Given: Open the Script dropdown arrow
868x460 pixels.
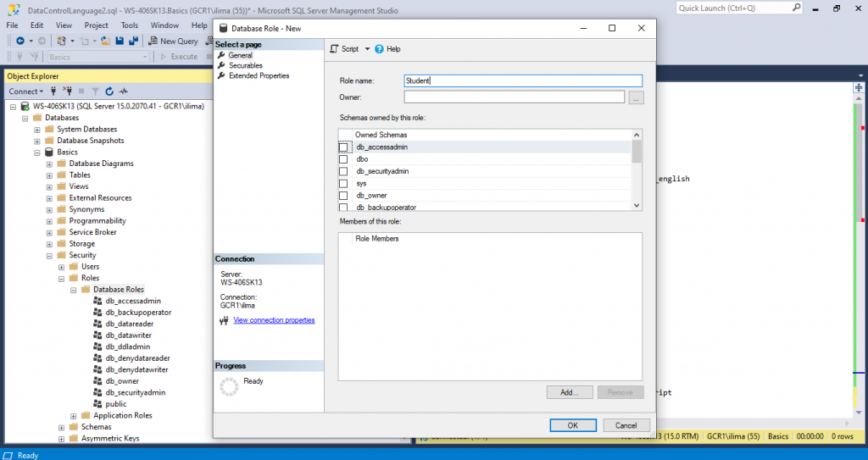Looking at the screenshot, I should [367, 49].
